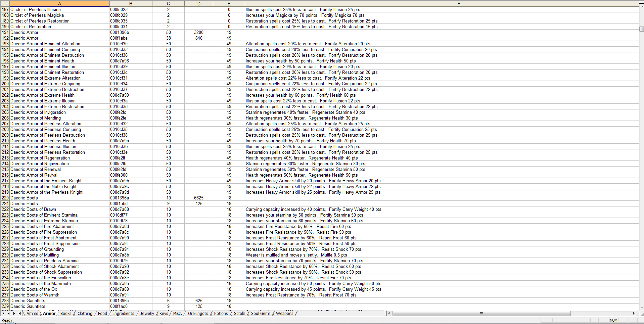Switch to the Weapons sheet tab

(284, 313)
